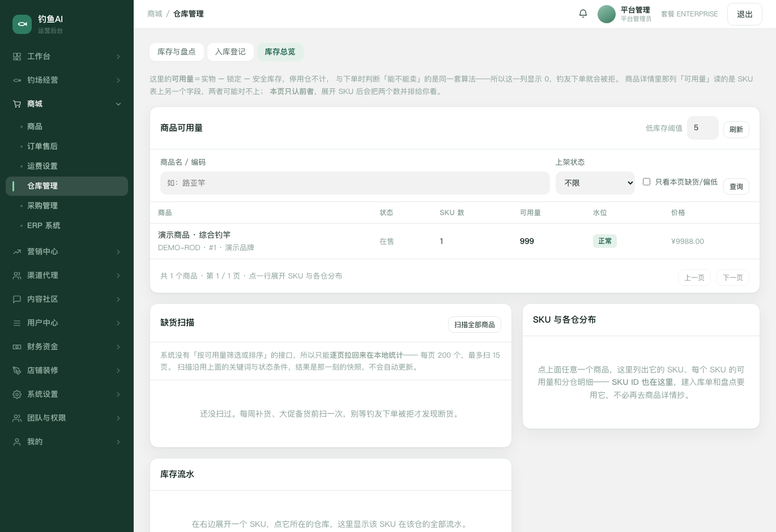Expand the 我的 chevron
The height and width of the screenshot is (532, 776).
click(x=118, y=442)
